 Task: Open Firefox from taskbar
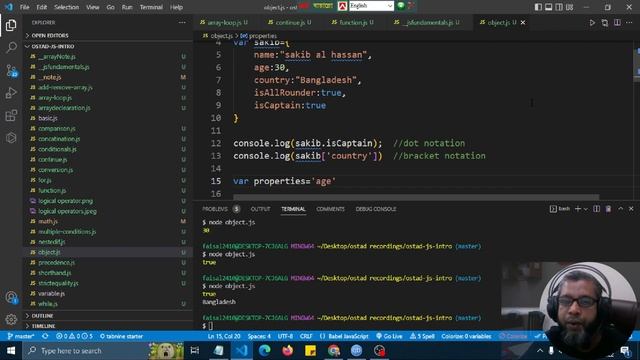click(x=287, y=351)
